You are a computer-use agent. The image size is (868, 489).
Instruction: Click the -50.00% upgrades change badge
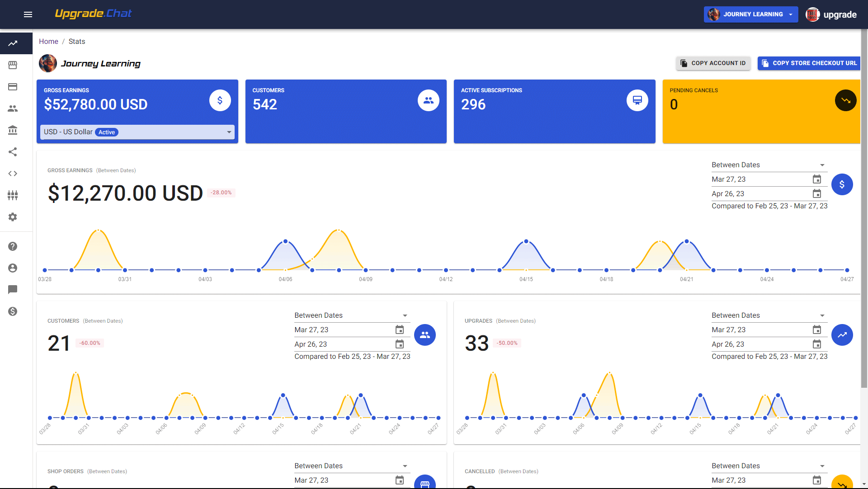[x=507, y=343]
